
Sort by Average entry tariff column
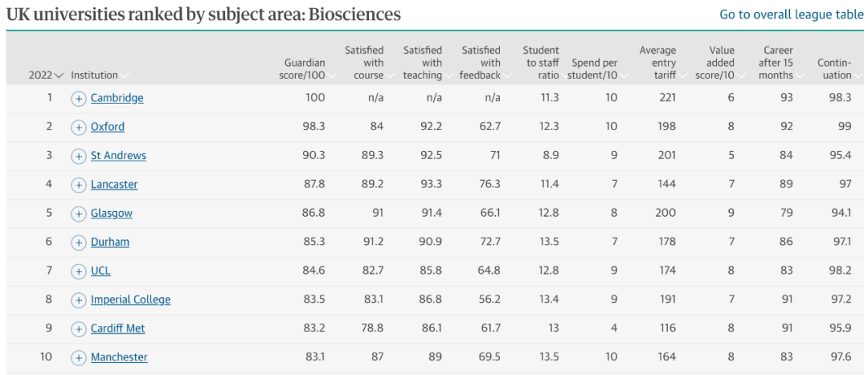point(657,63)
